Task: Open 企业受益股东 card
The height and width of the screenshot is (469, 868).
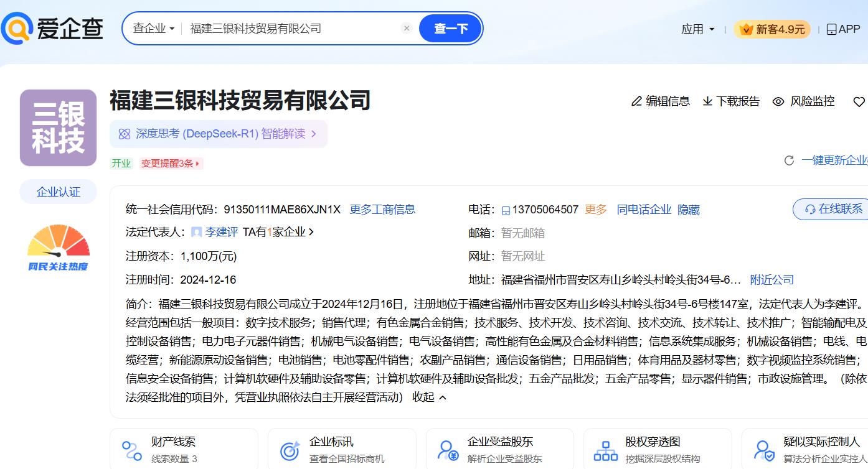Action: [499, 449]
